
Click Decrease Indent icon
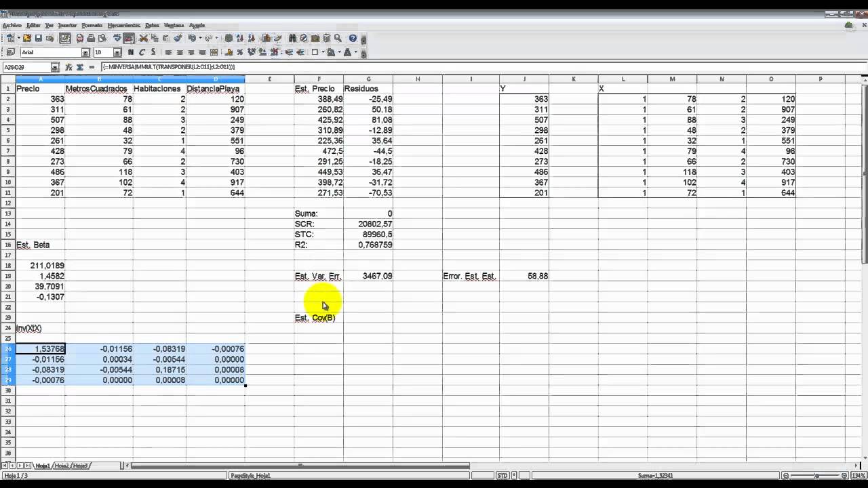pos(289,52)
